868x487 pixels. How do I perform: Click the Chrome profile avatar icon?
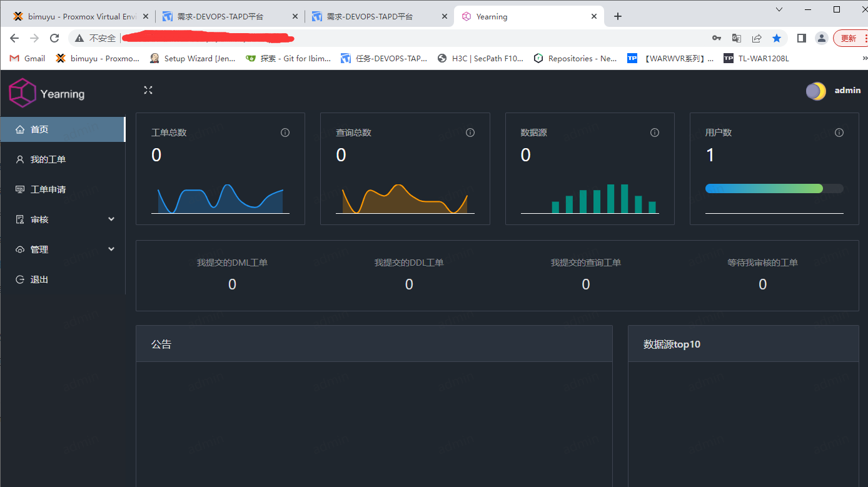point(822,38)
